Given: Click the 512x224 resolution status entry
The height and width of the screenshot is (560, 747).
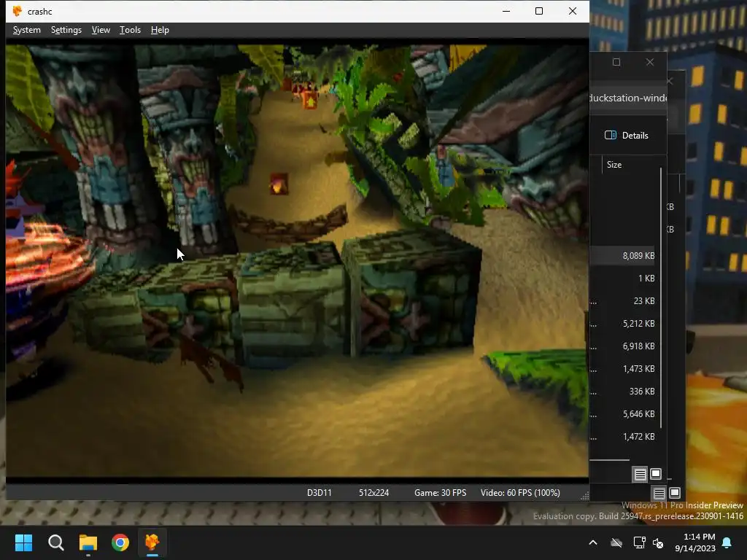Looking at the screenshot, I should click(373, 493).
